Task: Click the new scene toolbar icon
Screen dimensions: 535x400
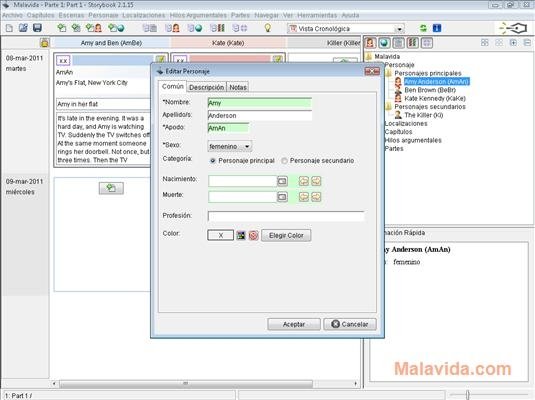Action: 62,28
